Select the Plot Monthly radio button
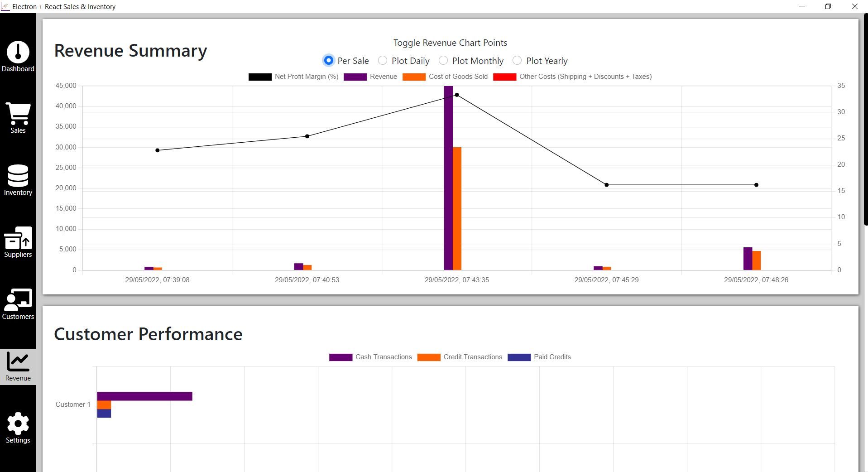Image resolution: width=868 pixels, height=472 pixels. (x=443, y=60)
